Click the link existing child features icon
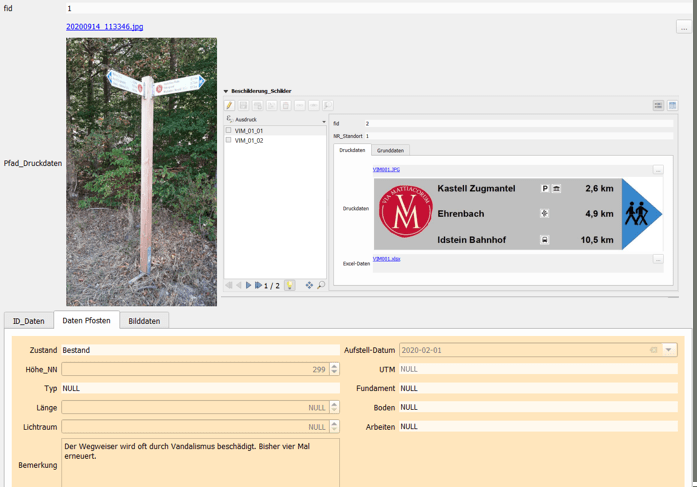Viewport: 697px width, 487px height. (x=300, y=105)
